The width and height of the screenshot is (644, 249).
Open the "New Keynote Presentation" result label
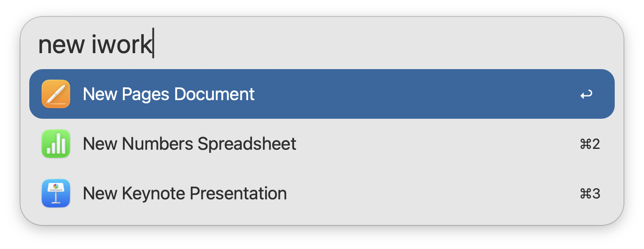[x=185, y=193]
